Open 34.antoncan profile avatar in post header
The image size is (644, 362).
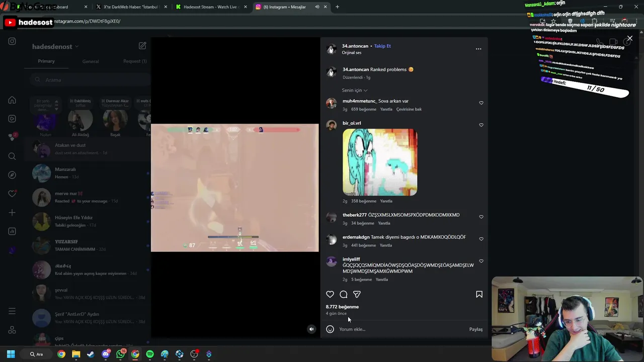(331, 49)
